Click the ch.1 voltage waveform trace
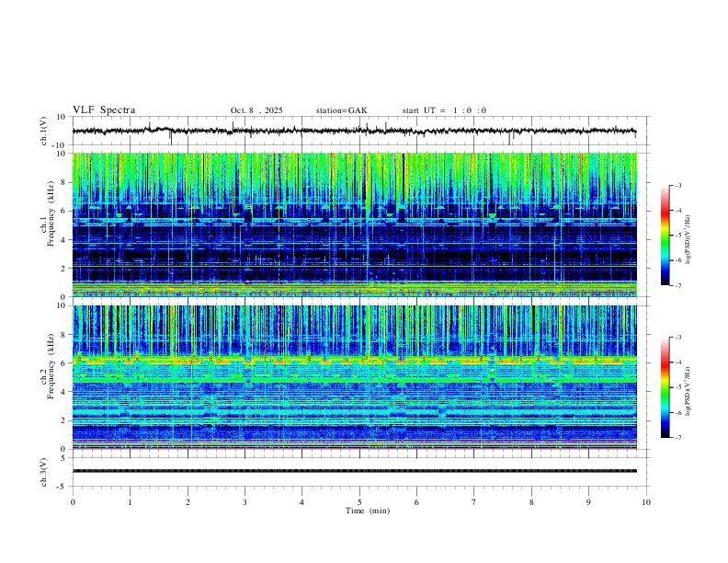 (354, 131)
